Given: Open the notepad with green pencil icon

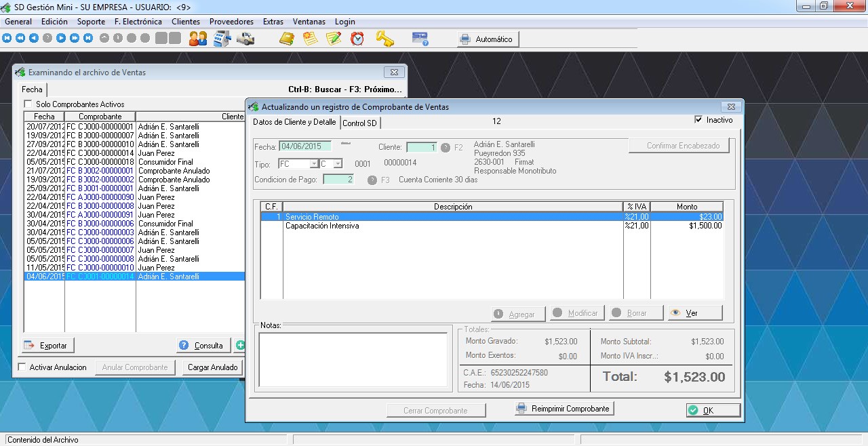Looking at the screenshot, I should click(333, 39).
